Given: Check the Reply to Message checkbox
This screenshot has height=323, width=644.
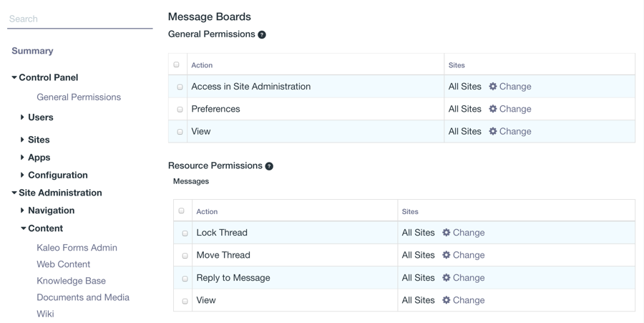Looking at the screenshot, I should point(185,279).
